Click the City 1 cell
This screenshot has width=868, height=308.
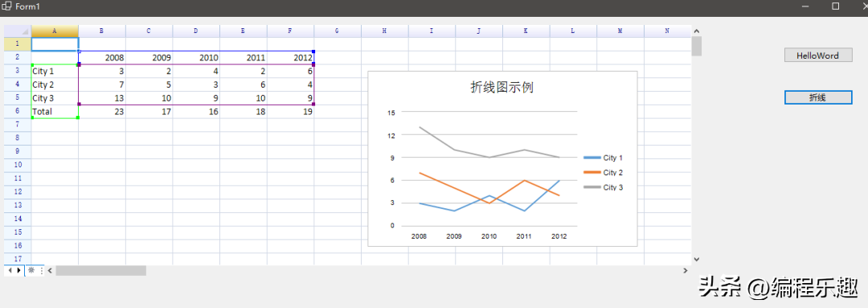pos(55,71)
